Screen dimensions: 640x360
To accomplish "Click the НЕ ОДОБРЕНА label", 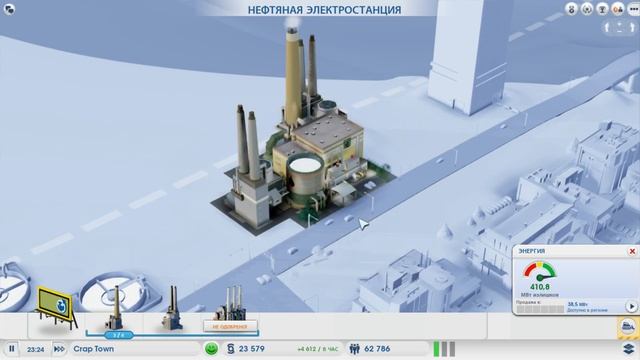I will coord(230,327).
